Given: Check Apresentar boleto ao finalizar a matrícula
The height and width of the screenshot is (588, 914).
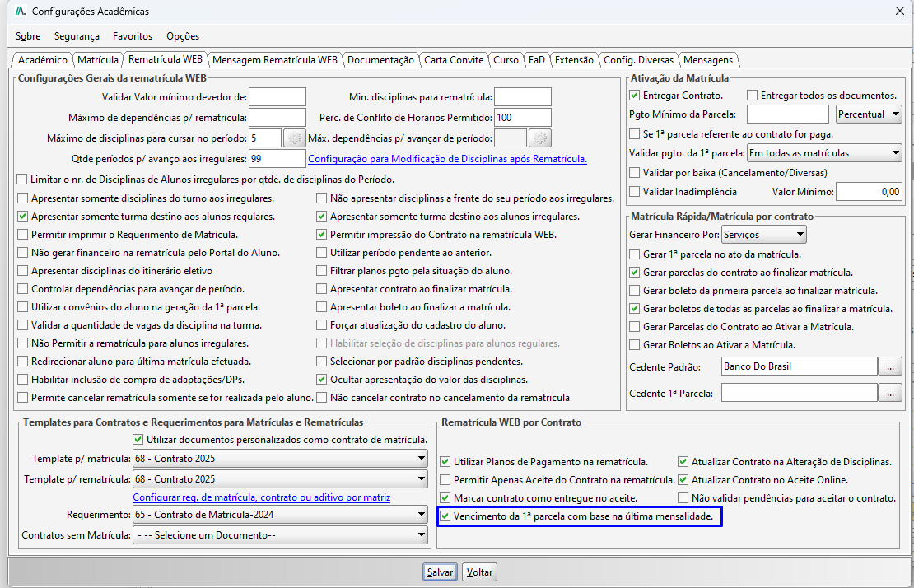Looking at the screenshot, I should pos(321,307).
